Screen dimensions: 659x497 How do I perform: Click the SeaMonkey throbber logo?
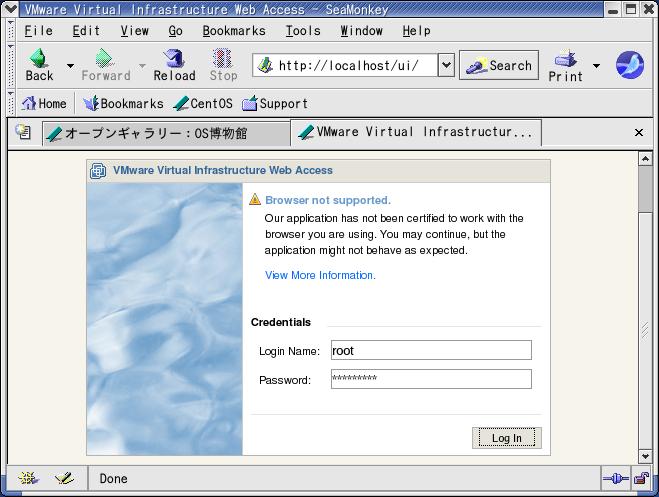click(630, 65)
